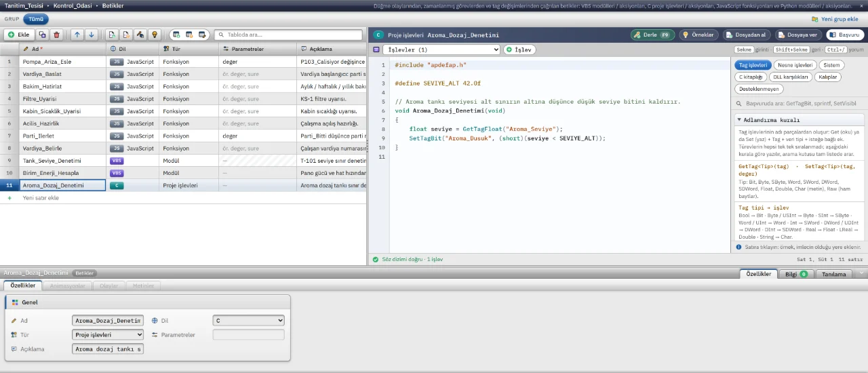Select Tag işlevleri category chip
Viewport: 868px width, 373px height.
point(753,65)
